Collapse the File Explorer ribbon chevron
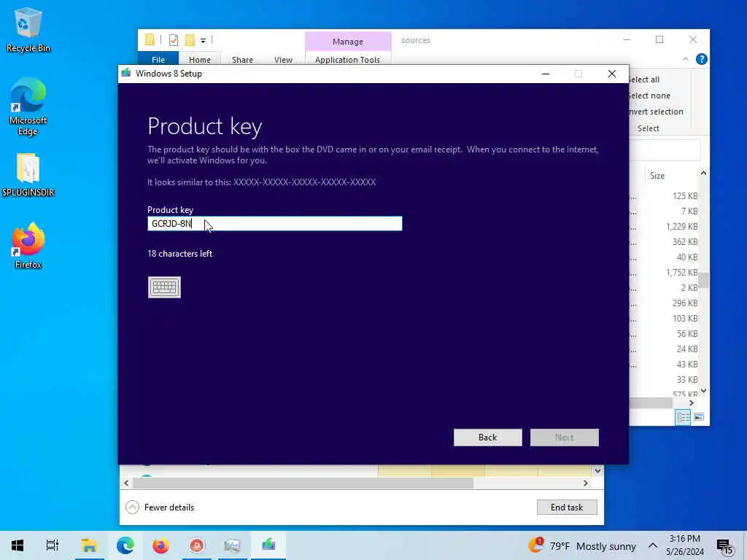 (686, 59)
